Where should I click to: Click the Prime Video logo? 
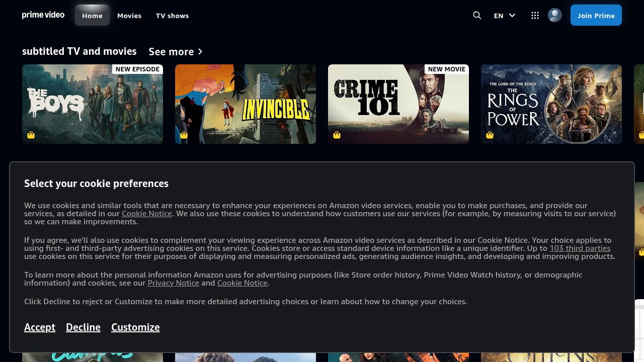(x=43, y=15)
